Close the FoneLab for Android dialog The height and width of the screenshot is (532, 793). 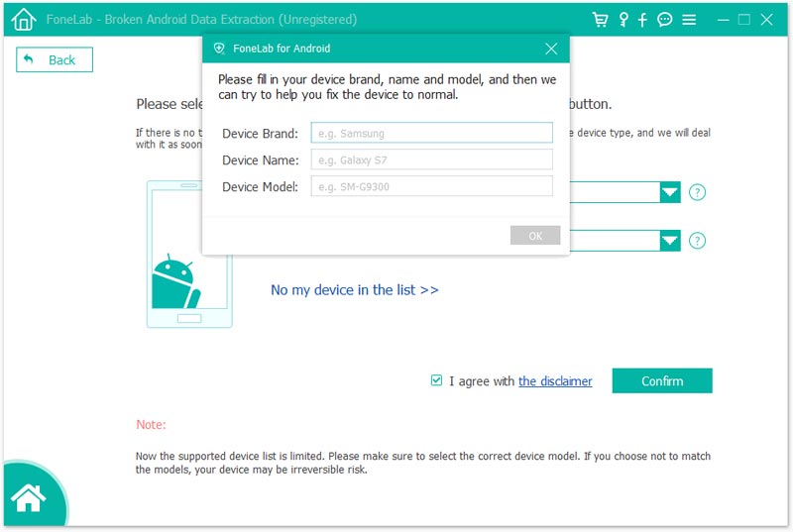coord(551,49)
